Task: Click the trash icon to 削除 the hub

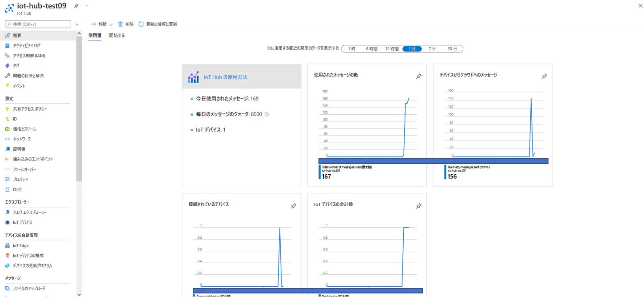Action: pos(120,24)
